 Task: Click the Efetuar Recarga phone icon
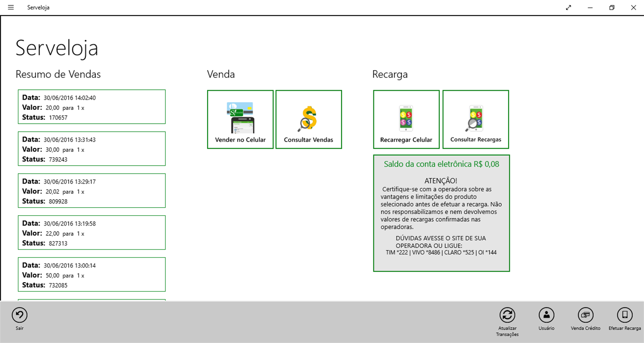(625, 315)
